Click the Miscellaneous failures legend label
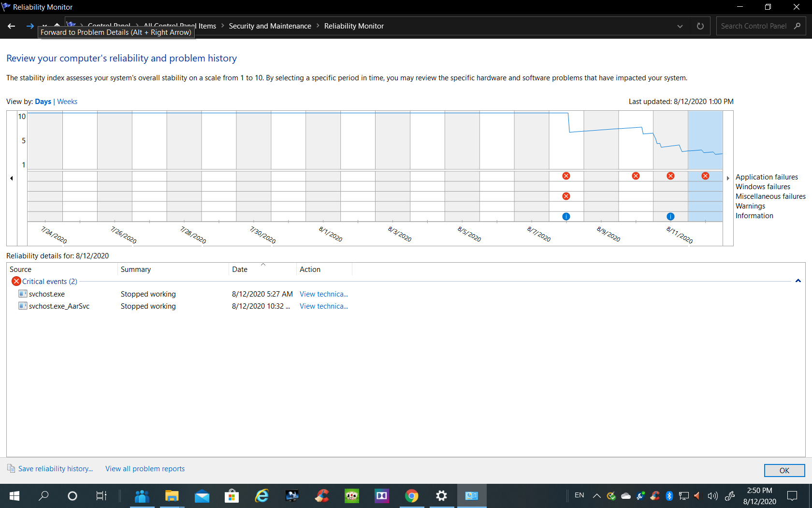The width and height of the screenshot is (812, 508). point(770,196)
